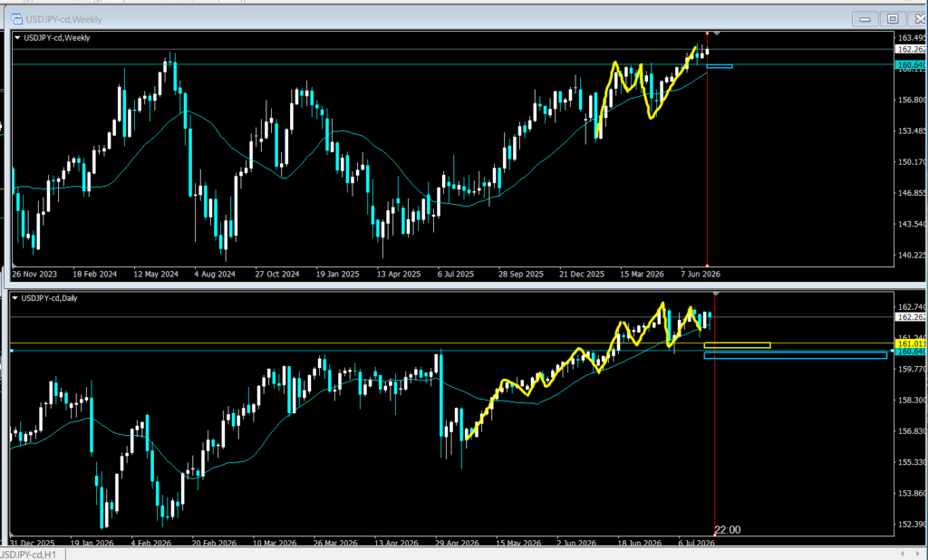Select the yellow rectangle object on the Daily chart

tap(738, 345)
